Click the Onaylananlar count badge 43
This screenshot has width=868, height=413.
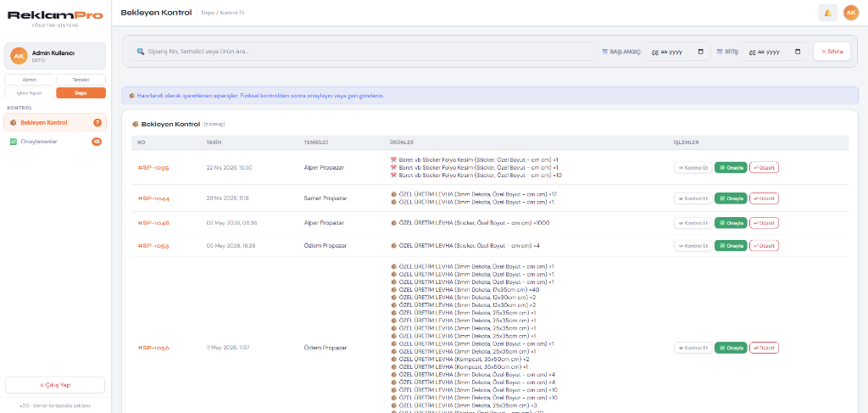(97, 142)
